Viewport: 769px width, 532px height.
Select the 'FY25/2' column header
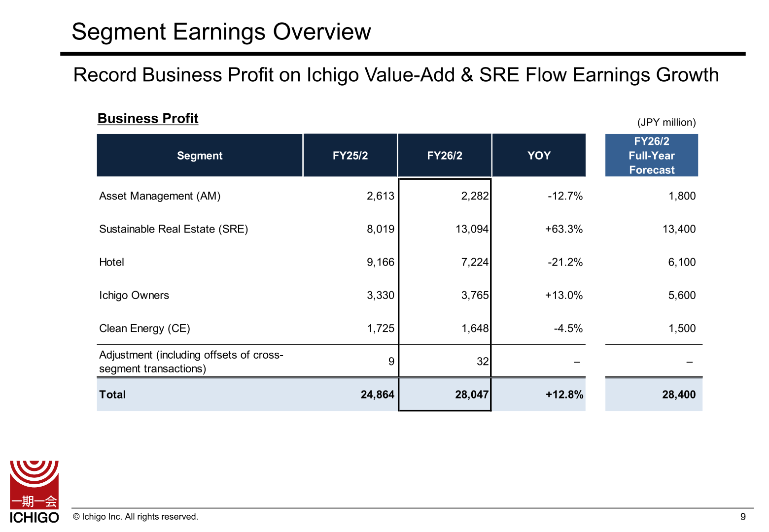click(350, 155)
